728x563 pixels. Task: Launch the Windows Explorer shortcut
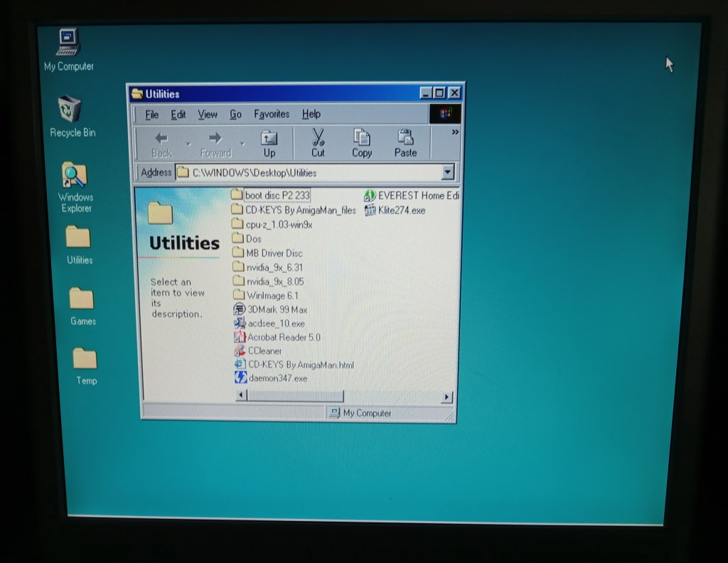[75, 176]
